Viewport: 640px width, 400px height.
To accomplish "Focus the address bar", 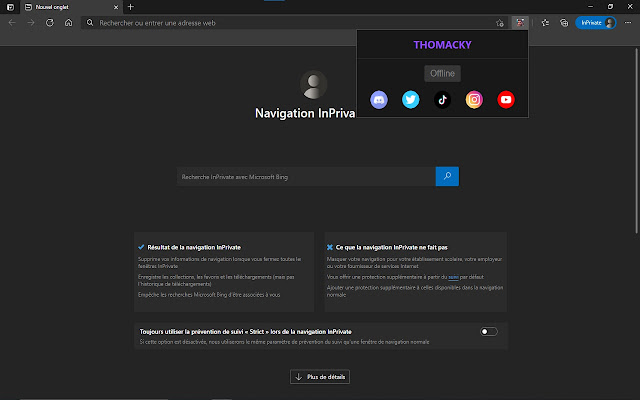I will click(x=294, y=23).
